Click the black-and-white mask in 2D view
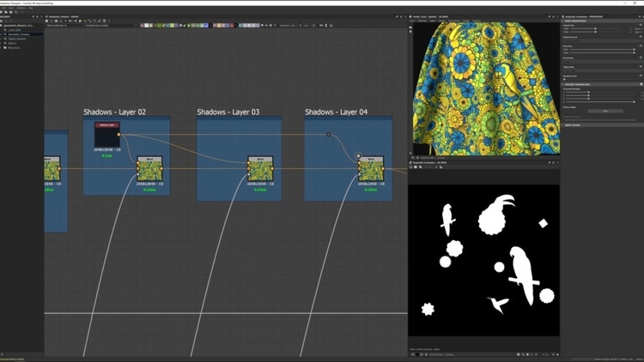The height and width of the screenshot is (362, 644). (483, 259)
